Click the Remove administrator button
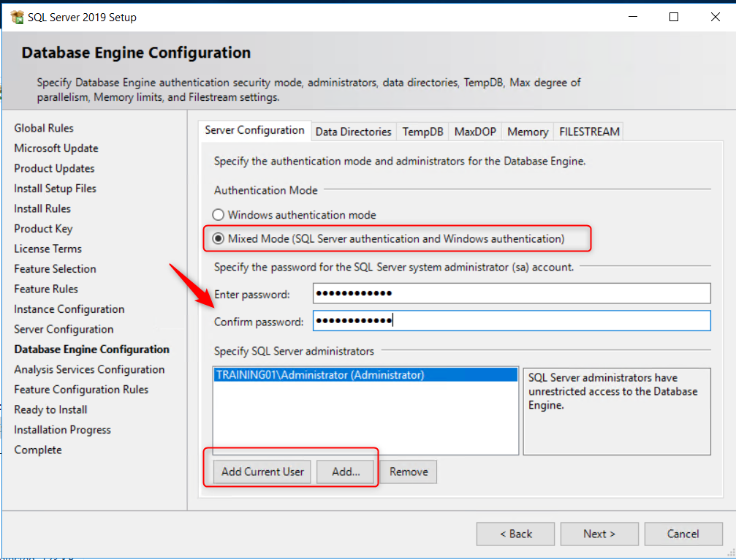The image size is (736, 560). (x=409, y=472)
